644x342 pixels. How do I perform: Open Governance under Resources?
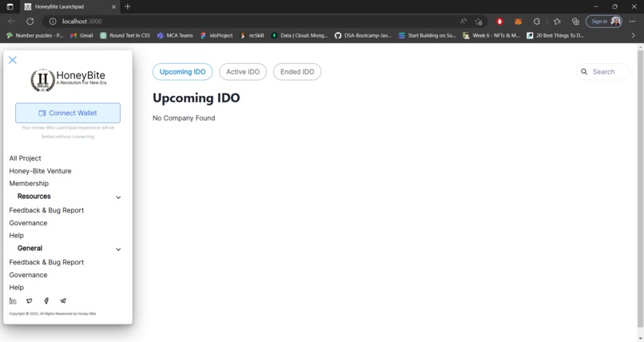click(28, 223)
